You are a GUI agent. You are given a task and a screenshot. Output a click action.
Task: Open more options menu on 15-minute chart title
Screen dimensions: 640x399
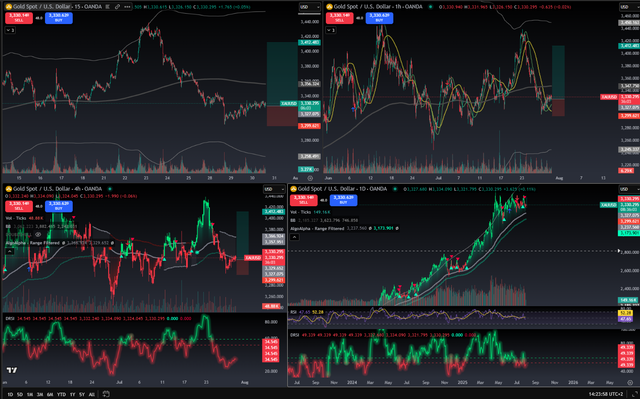[x=127, y=7]
